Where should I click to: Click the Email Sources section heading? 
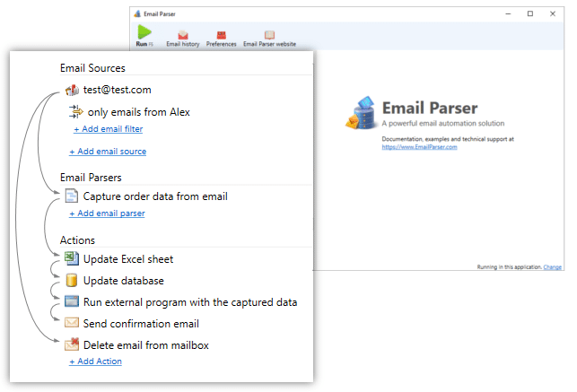92,68
